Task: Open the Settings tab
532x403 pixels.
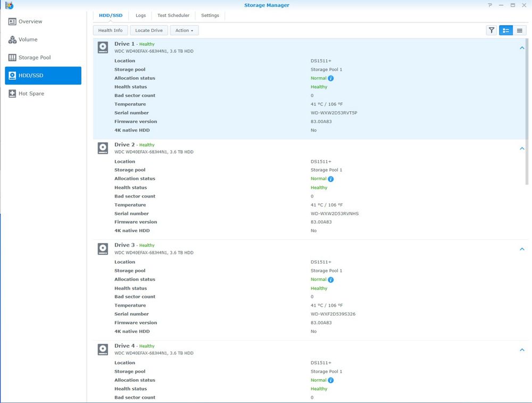Action: click(210, 15)
